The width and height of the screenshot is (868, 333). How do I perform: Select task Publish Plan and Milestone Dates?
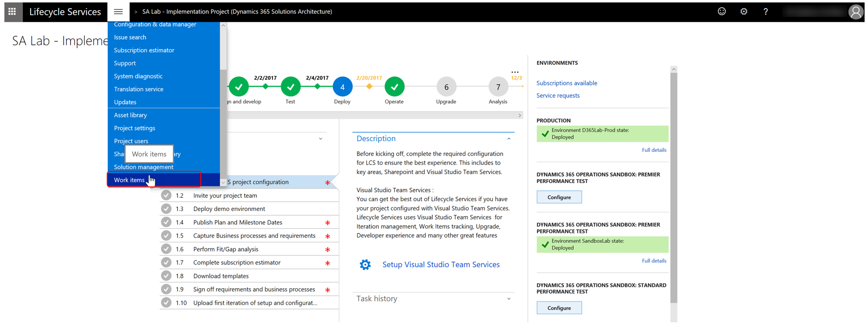point(249,222)
